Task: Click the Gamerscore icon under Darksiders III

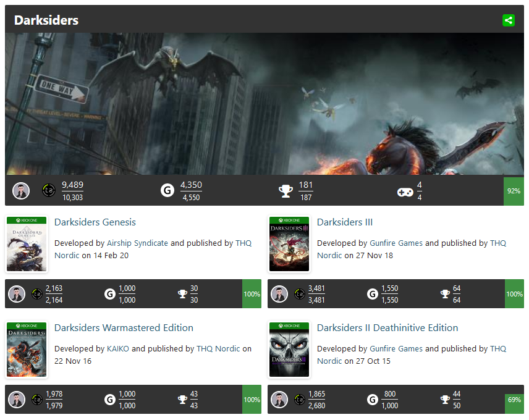Action: point(373,294)
